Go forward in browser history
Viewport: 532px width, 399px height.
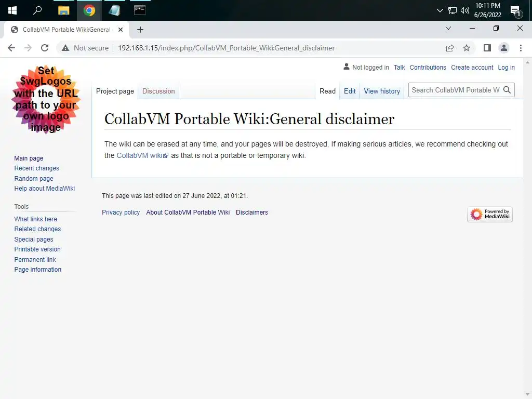(x=28, y=48)
